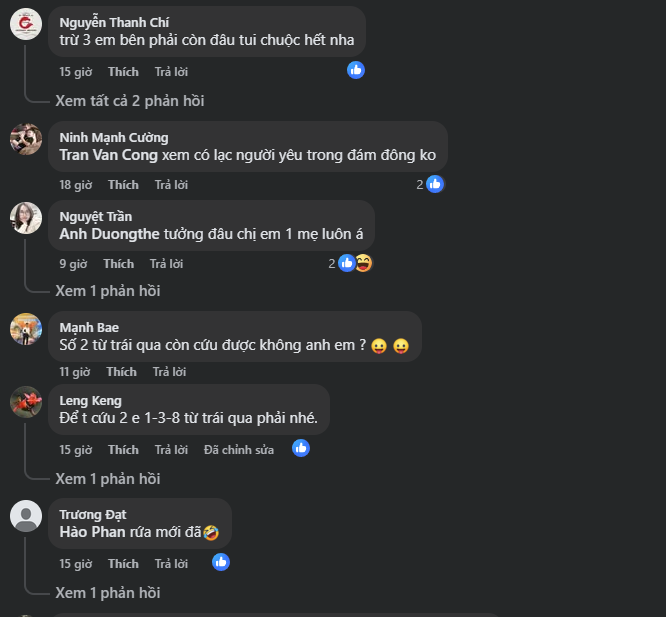Click the like reaction icon on Leng Keng's comment

pos(301,448)
